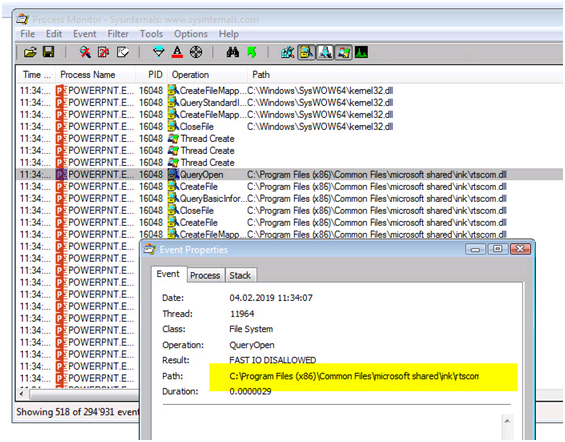Screen dimensions: 565x442
Task: Click the Class value File System
Action: tap(251, 329)
